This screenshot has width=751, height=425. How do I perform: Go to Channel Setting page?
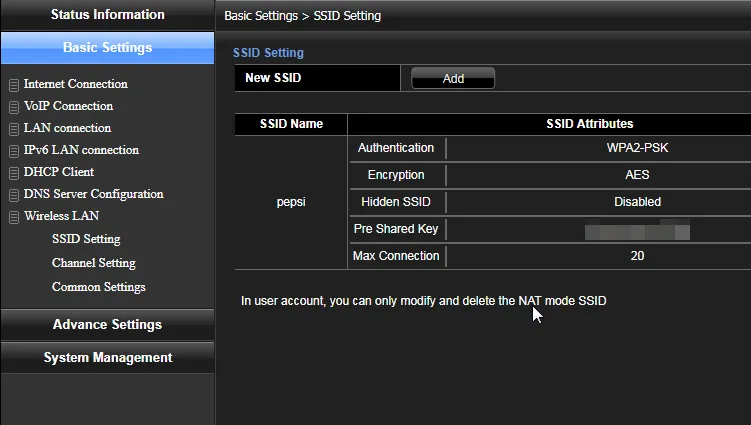[93, 263]
